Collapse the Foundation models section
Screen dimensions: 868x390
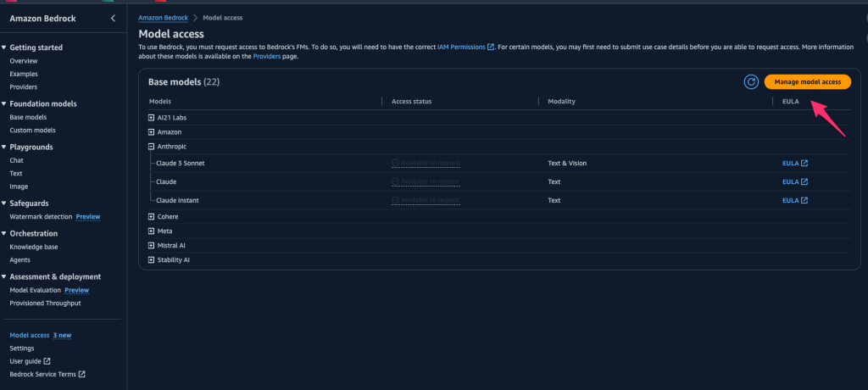click(4, 103)
